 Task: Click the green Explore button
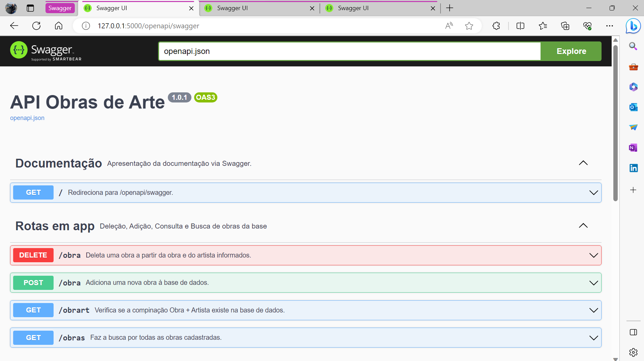point(571,51)
